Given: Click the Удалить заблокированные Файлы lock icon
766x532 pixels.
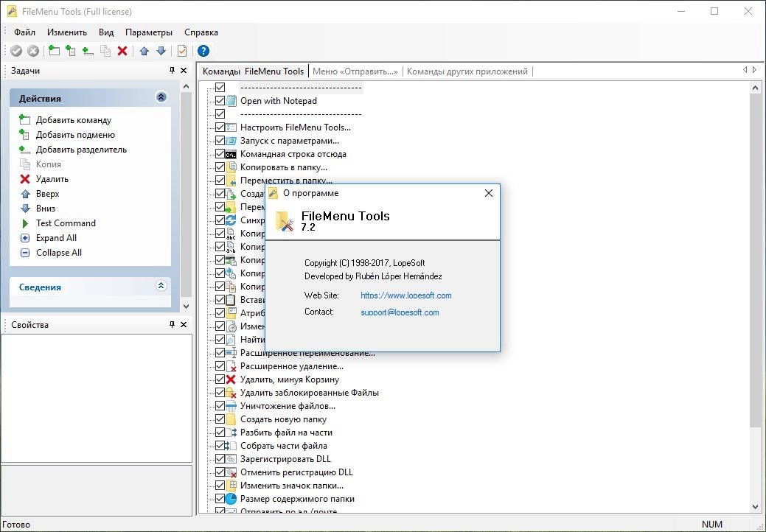Looking at the screenshot, I should (x=231, y=393).
